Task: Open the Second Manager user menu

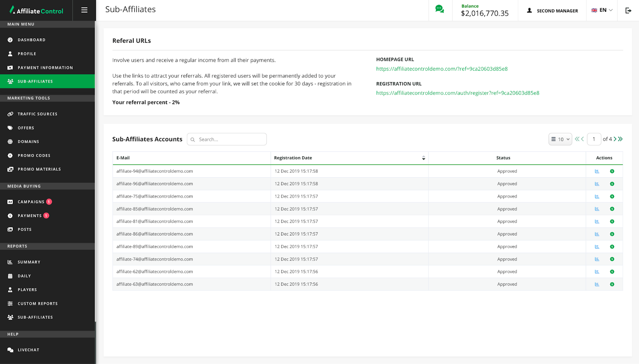Action: (x=552, y=11)
